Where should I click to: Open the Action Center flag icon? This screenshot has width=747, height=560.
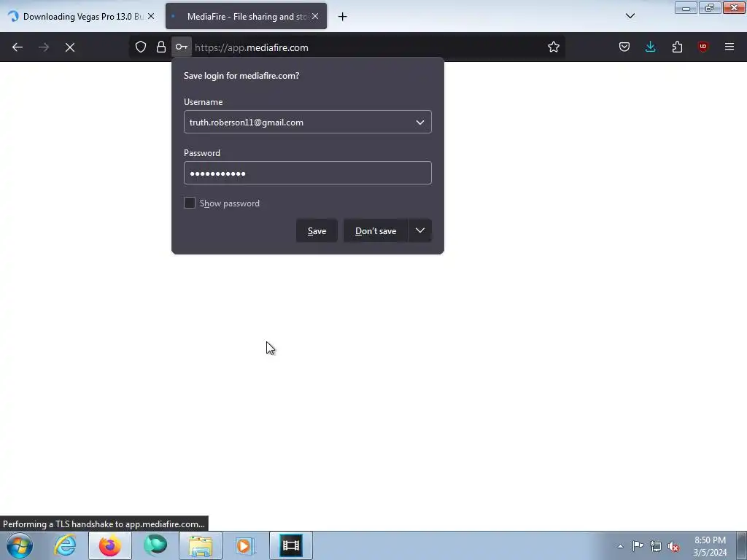pyautogui.click(x=638, y=545)
